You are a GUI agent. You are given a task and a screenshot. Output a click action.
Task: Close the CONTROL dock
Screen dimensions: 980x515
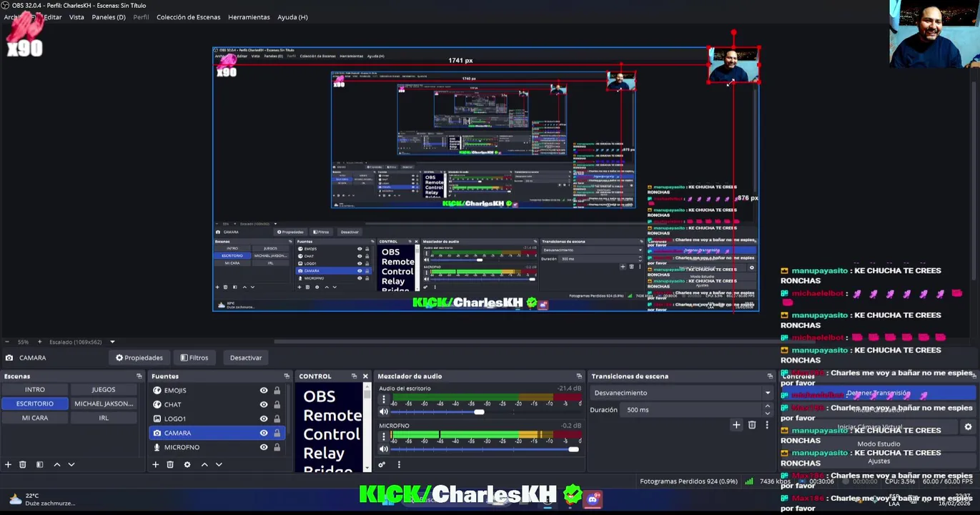[x=365, y=376]
